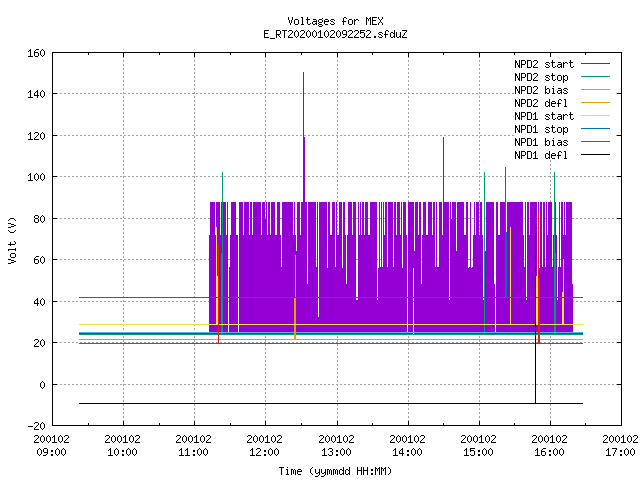Viewport: 640px width, 480px height.
Task: Click the 160 y-axis tick value
Action: [x=36, y=53]
